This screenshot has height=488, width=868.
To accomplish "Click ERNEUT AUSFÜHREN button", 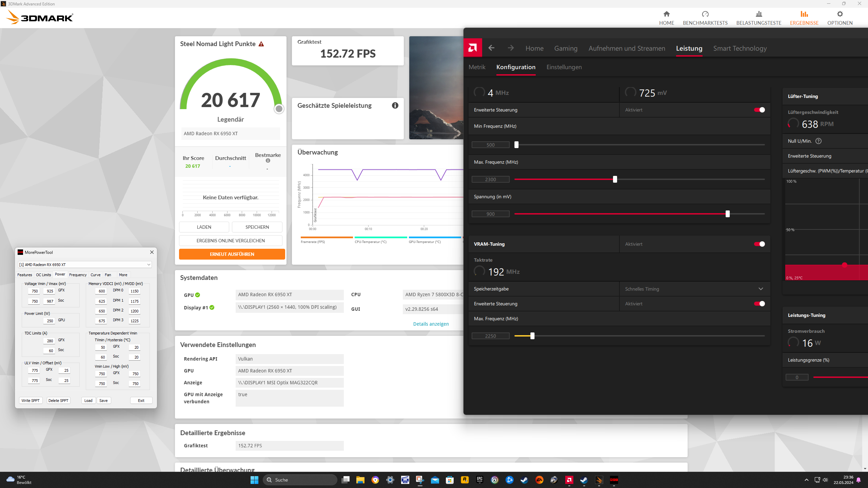I will click(x=232, y=254).
